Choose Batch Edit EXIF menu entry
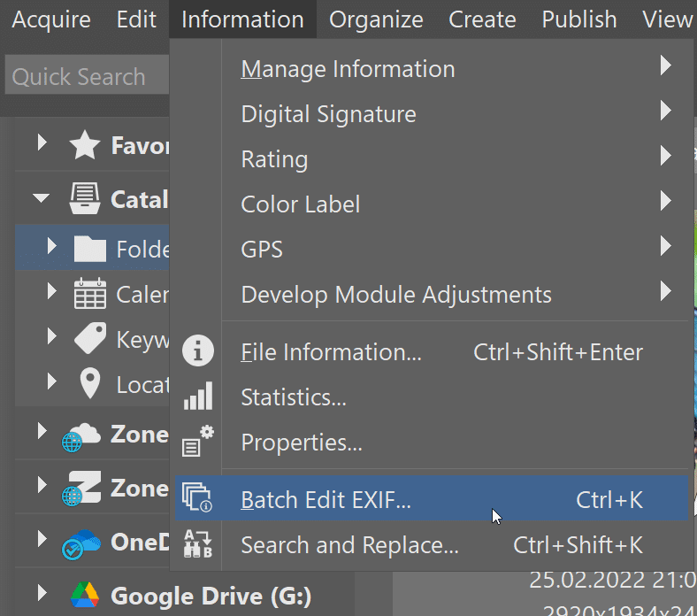 [x=326, y=500]
